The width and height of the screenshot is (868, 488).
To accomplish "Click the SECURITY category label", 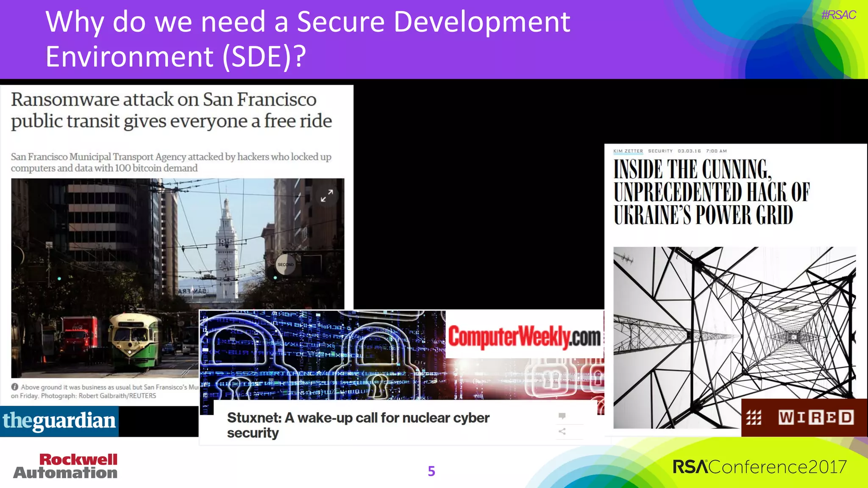I will point(660,151).
